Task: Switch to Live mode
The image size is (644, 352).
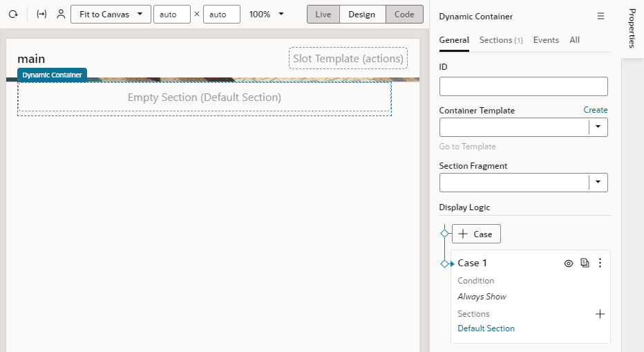Action: [323, 15]
